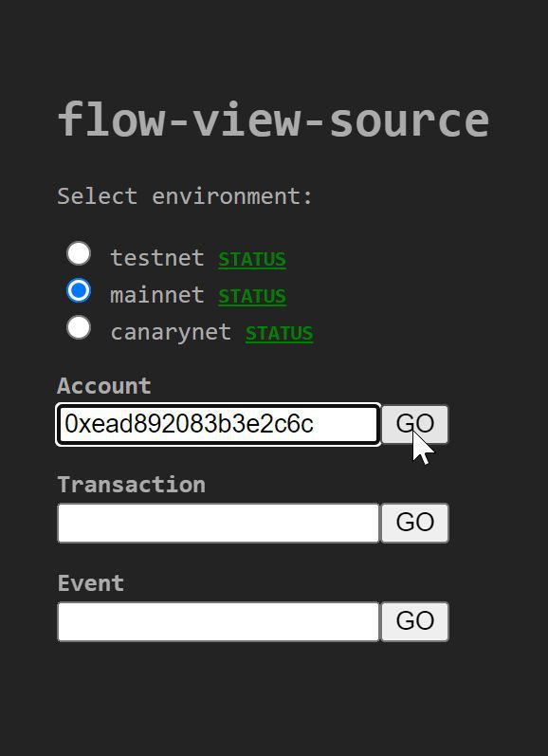Click the flow-view-source page heading

(x=273, y=120)
